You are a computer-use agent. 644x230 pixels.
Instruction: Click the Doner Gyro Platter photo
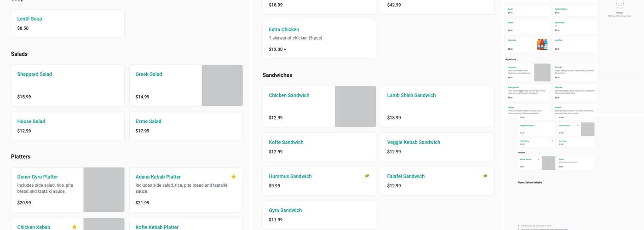(104, 190)
